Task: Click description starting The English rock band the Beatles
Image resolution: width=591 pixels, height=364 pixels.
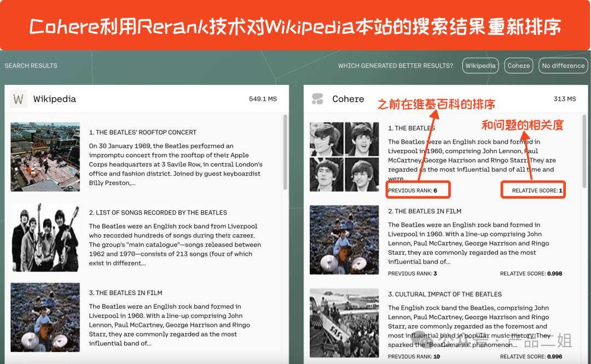Action: coord(468,326)
